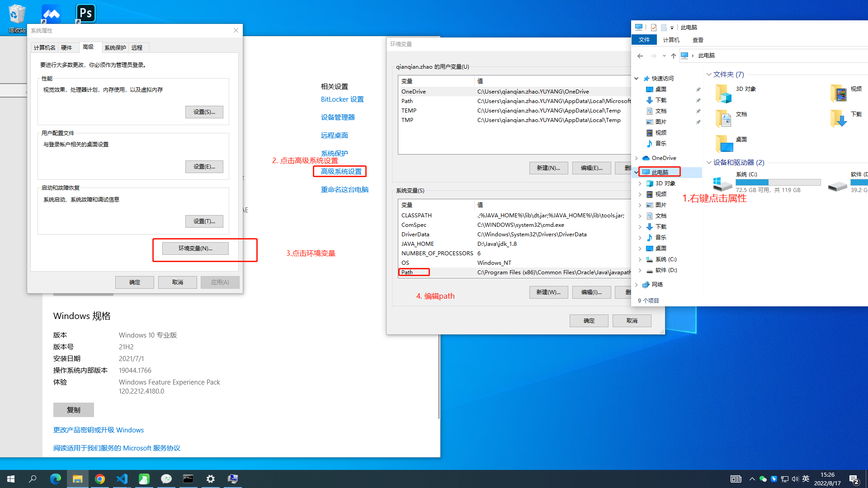Viewport: 868px width, 488px height.
Task: Expand 网络 node in navigation tree
Action: pyautogui.click(x=637, y=285)
